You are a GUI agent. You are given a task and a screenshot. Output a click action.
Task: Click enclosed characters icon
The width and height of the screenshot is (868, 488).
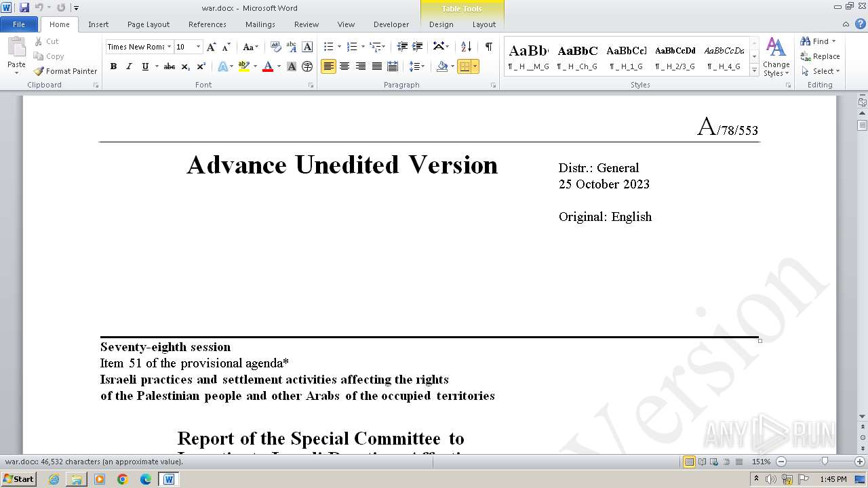coord(307,66)
